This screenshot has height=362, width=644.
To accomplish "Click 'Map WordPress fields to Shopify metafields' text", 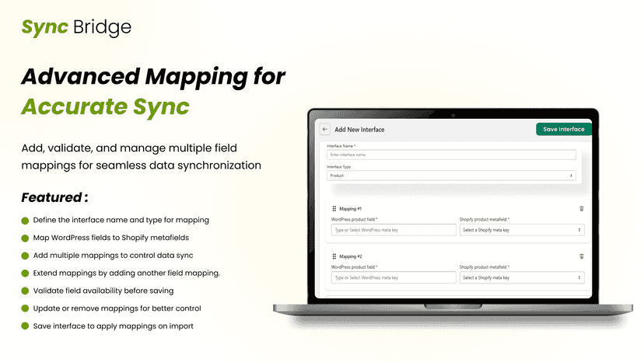I will click(x=111, y=238).
